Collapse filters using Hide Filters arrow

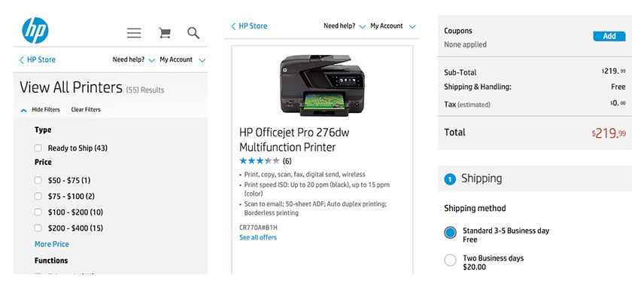pos(24,110)
